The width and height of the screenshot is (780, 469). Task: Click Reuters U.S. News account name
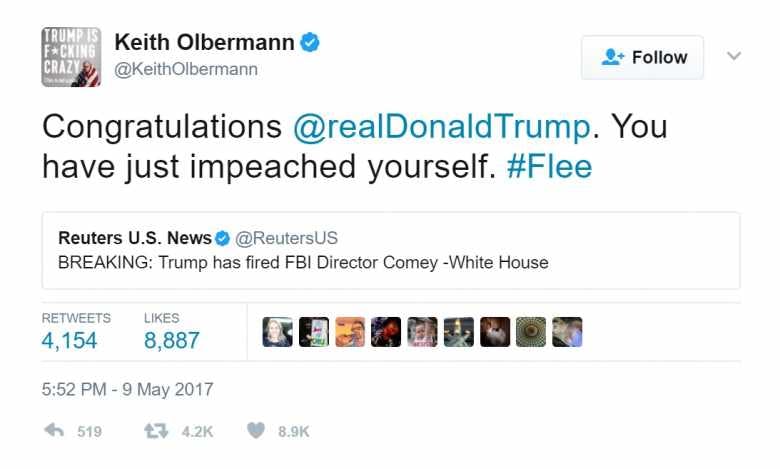[x=135, y=238]
